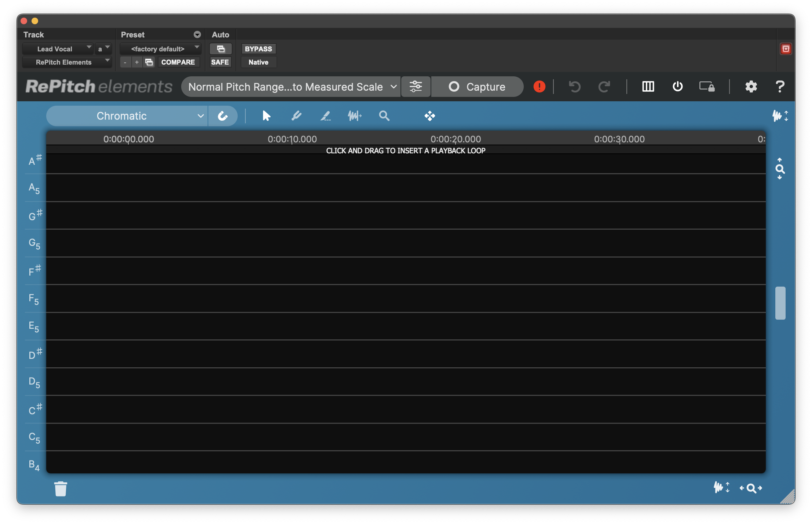Click the red warning alert icon

tap(539, 87)
